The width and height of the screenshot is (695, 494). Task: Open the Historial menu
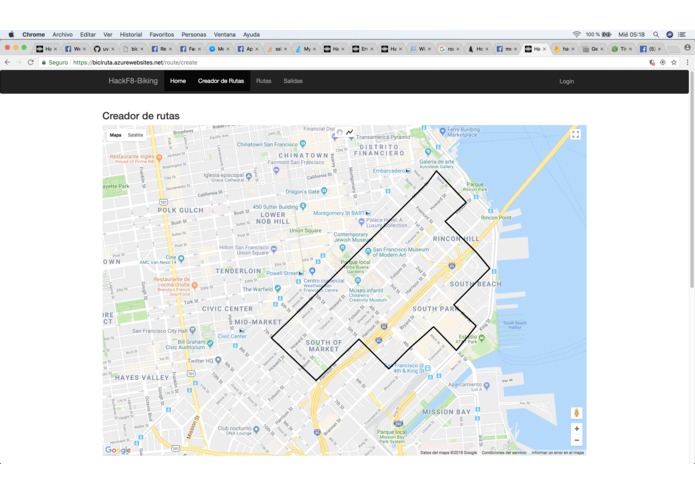point(131,35)
